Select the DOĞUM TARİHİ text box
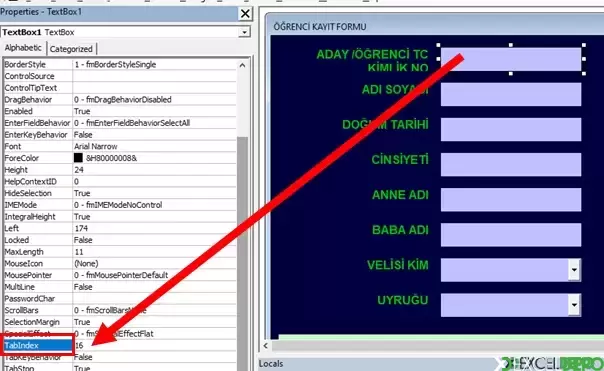Viewport: 604px width, 371px height. [x=511, y=129]
